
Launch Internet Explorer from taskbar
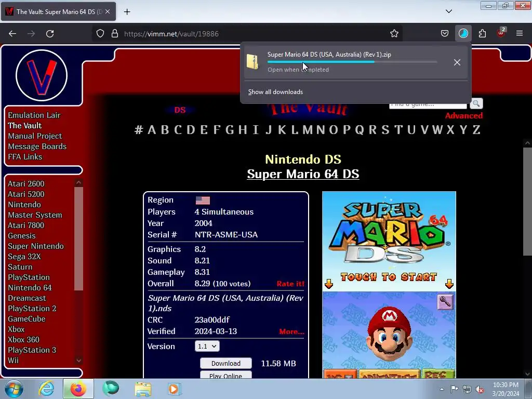tap(46, 389)
